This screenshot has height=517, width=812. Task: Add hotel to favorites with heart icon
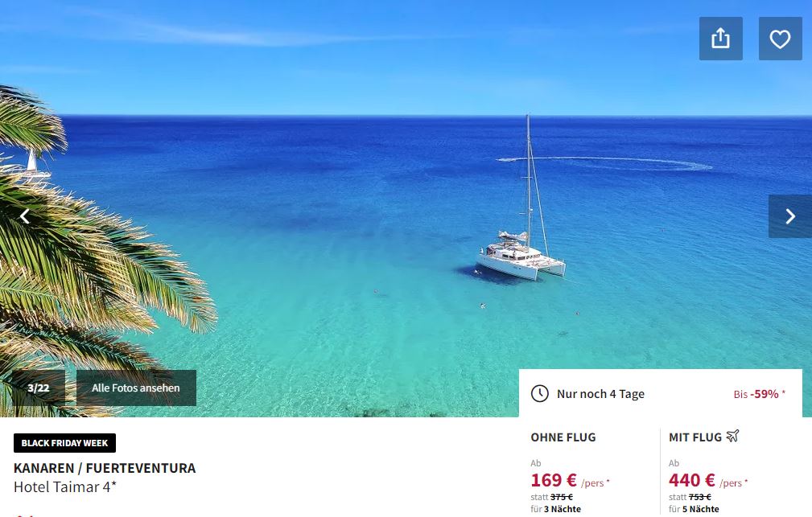(780, 39)
